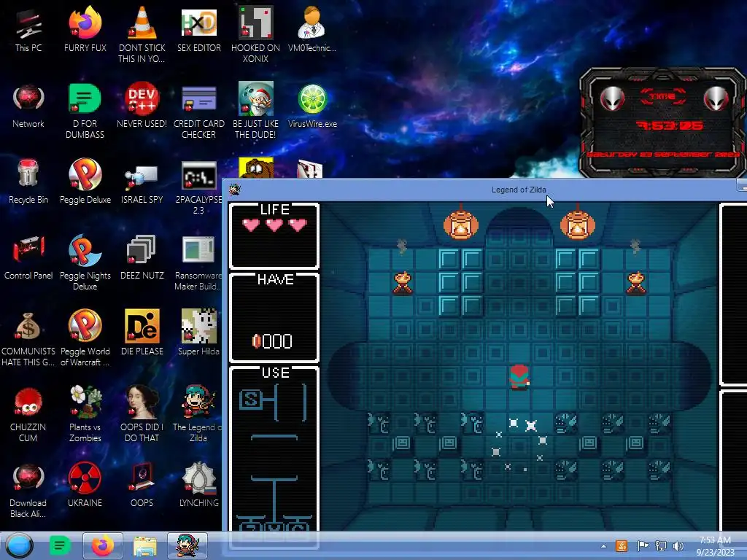This screenshot has width=747, height=560.
Task: Open the Action Center flag icon
Action: [x=643, y=545]
